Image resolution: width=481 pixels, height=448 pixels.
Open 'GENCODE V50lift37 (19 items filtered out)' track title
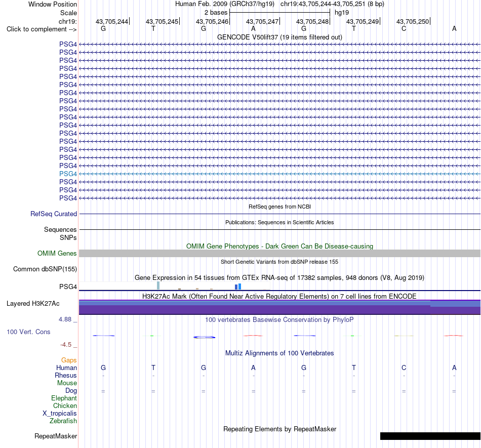[279, 37]
